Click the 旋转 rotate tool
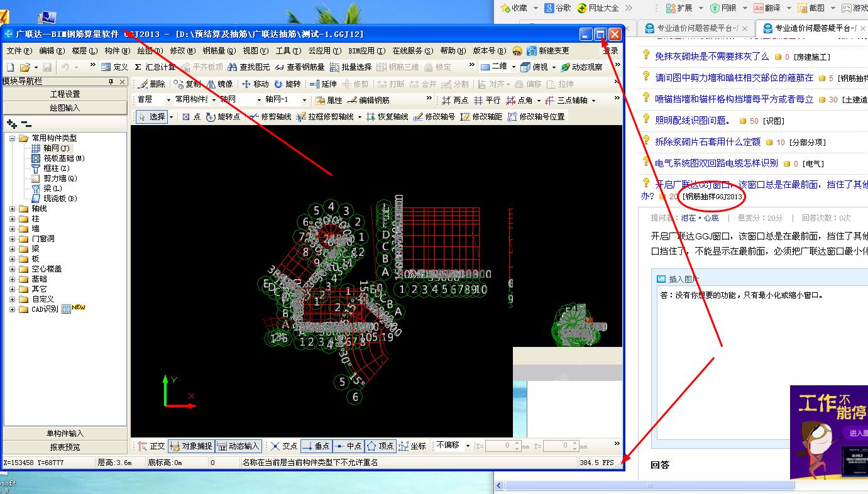Image resolution: width=868 pixels, height=494 pixels. (x=287, y=84)
